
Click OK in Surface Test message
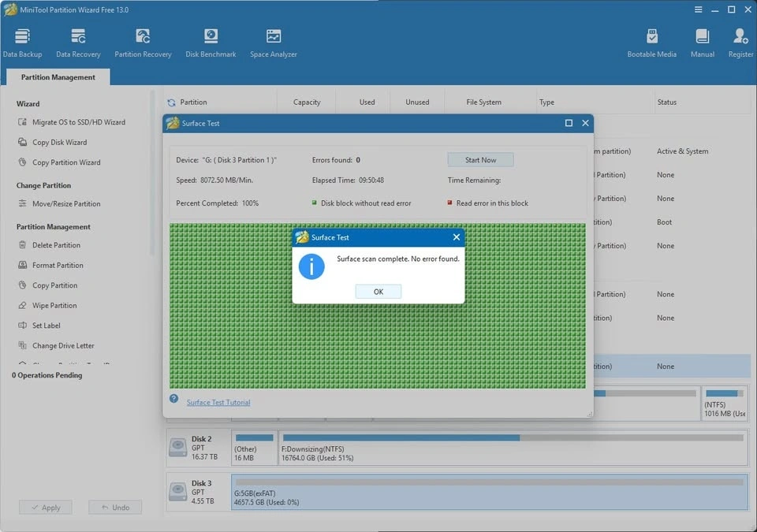(x=378, y=292)
